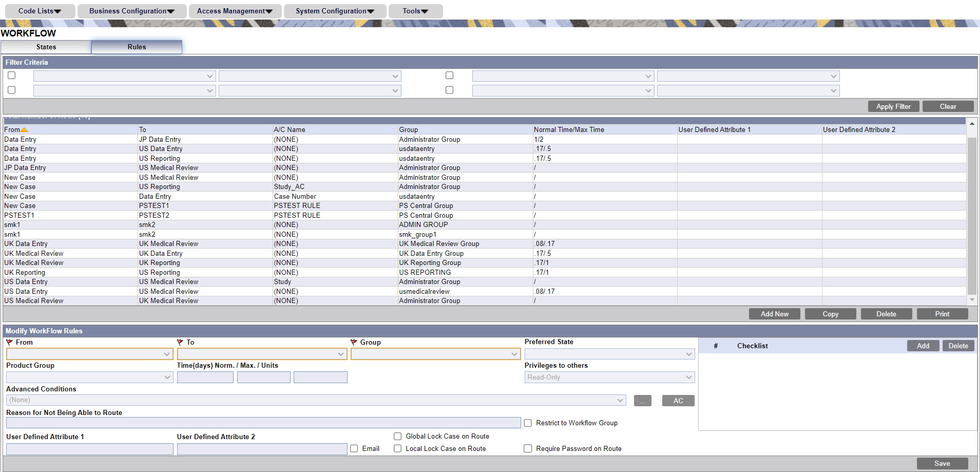Add a new workflow rule

click(x=774, y=314)
